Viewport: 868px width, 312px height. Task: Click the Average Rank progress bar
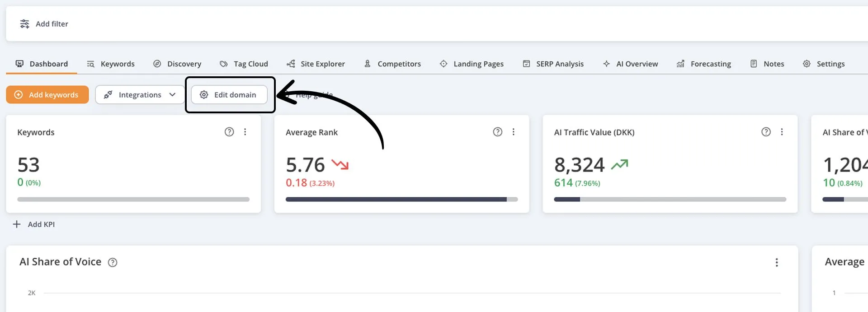pyautogui.click(x=401, y=199)
